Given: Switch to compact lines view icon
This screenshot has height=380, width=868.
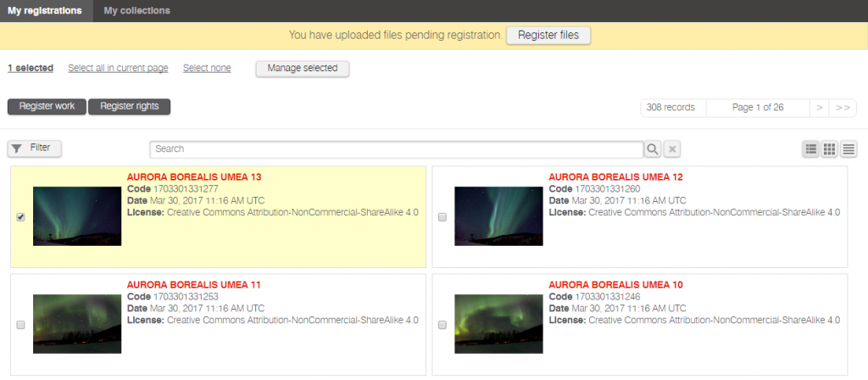Looking at the screenshot, I should click(x=849, y=149).
